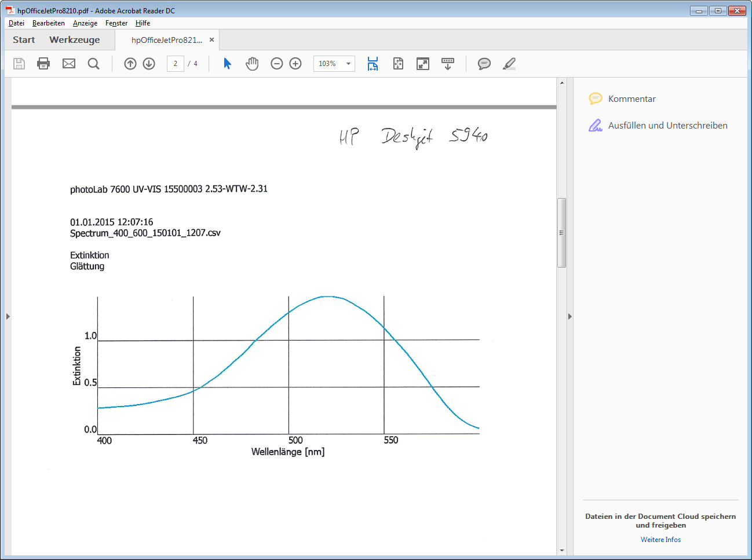This screenshot has width=752, height=560.
Task: Go to previous page arrow
Action: tap(130, 64)
